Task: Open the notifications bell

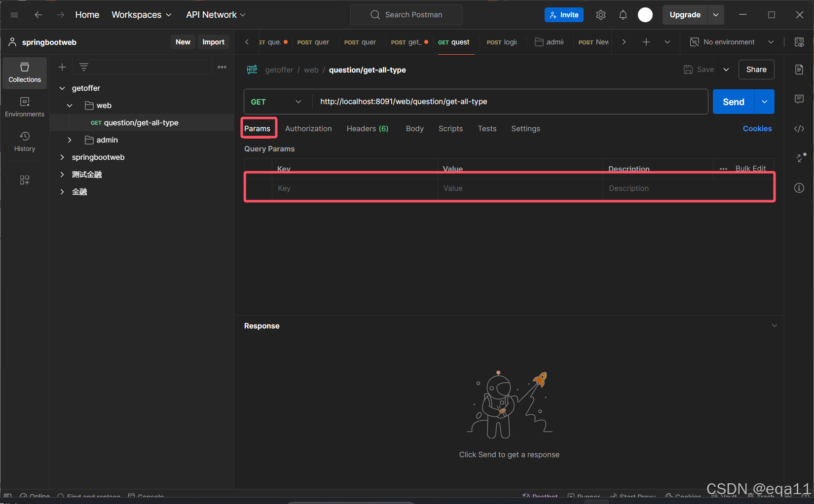Action: pyautogui.click(x=623, y=15)
